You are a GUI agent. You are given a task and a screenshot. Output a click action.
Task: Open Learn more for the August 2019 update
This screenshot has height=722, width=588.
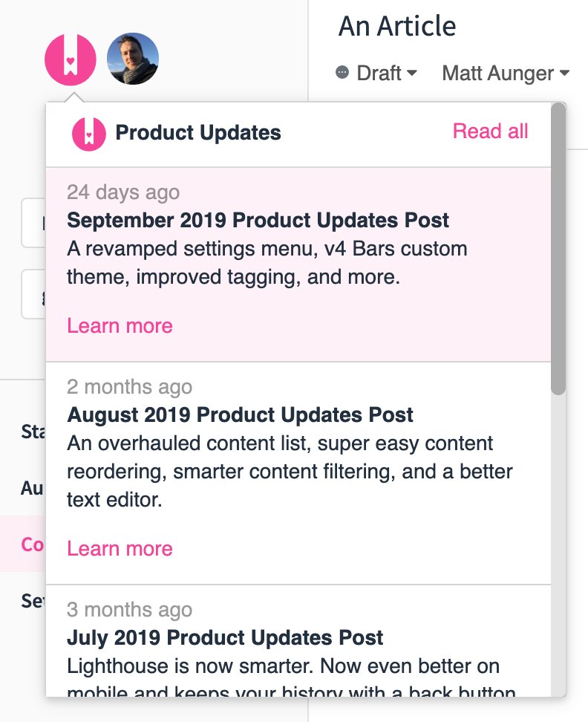tap(120, 548)
